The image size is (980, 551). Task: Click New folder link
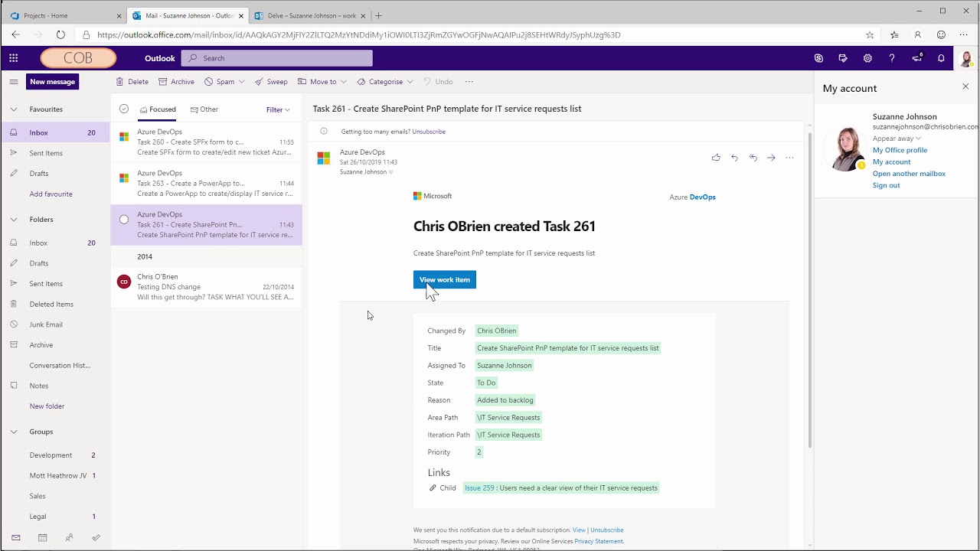(x=47, y=406)
